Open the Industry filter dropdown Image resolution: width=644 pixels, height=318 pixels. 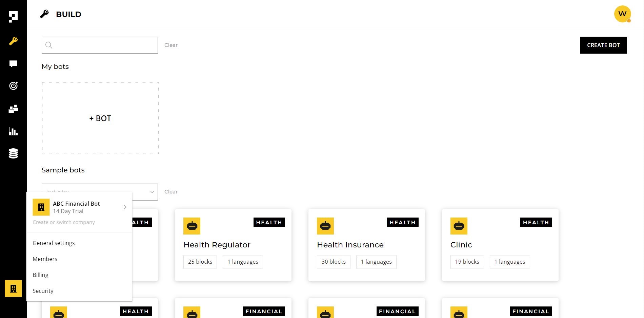(x=100, y=192)
